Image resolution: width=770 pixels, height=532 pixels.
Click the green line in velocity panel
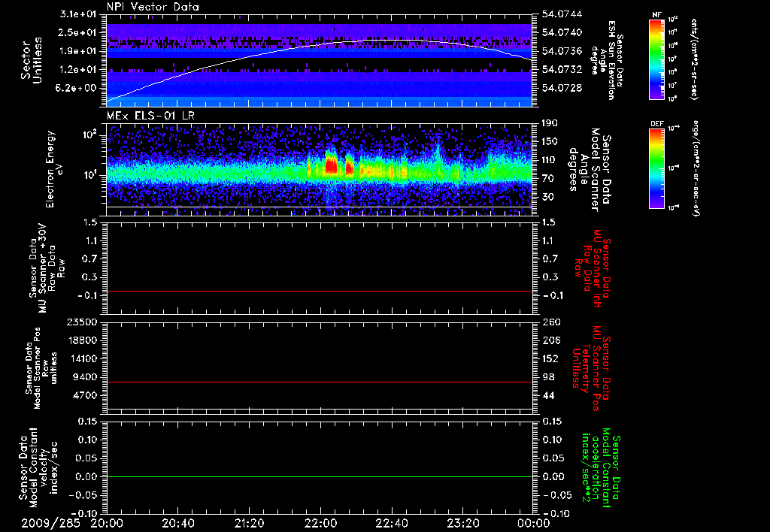tap(320, 477)
